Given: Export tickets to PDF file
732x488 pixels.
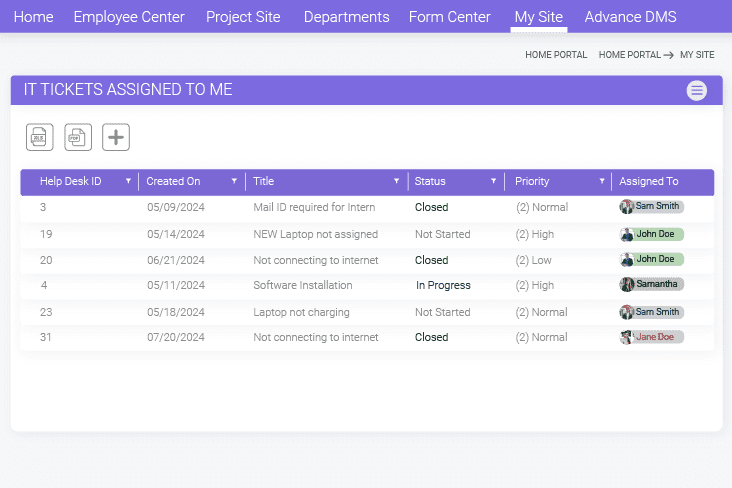Looking at the screenshot, I should tap(78, 137).
